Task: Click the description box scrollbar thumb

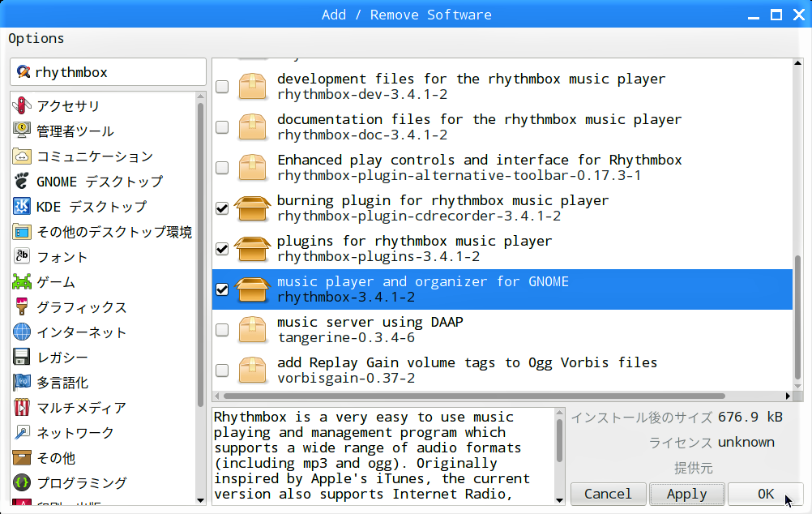Action: [559, 440]
